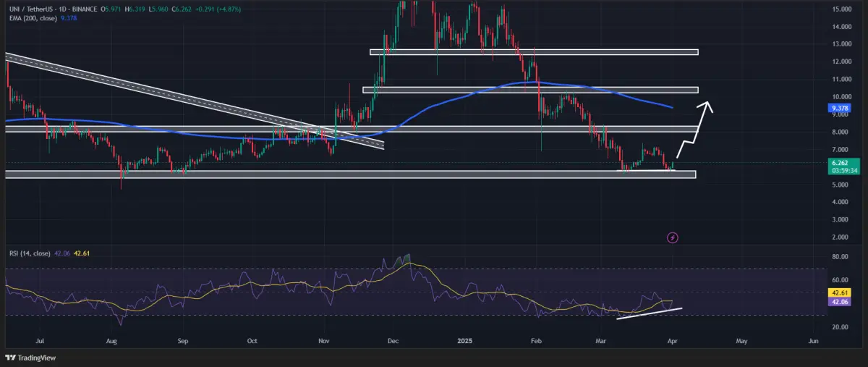Open the RSI (14, close) indicator legend
Screen dimensions: 868x367
29,253
